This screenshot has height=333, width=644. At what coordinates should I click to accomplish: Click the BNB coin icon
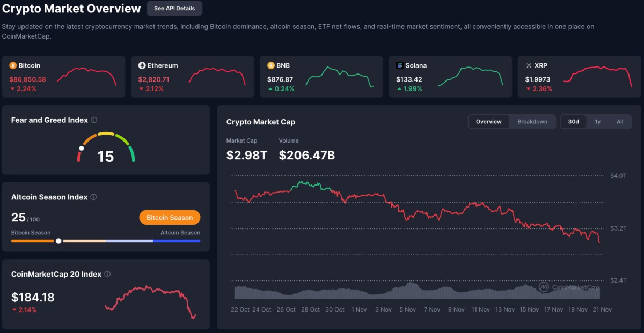pyautogui.click(x=271, y=65)
